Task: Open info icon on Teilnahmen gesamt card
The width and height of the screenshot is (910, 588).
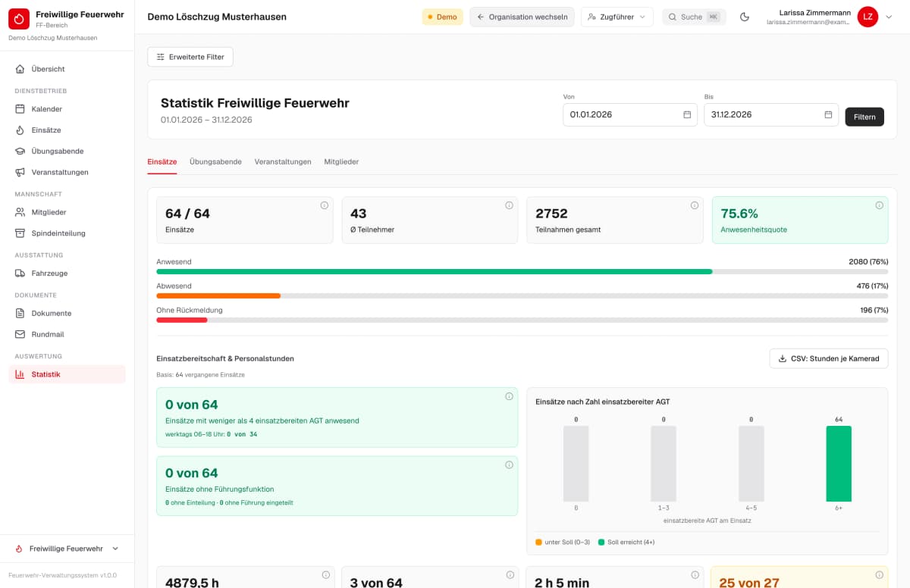Action: pos(694,205)
